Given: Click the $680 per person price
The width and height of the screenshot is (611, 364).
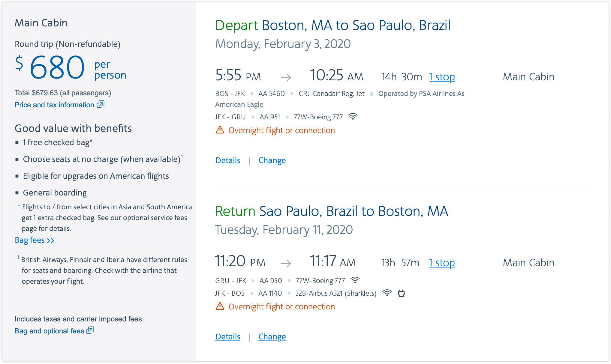Looking at the screenshot, I should 57,67.
